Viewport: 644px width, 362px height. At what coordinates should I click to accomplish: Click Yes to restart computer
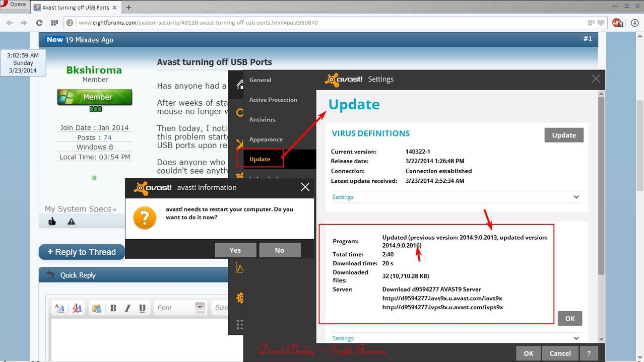coord(235,250)
